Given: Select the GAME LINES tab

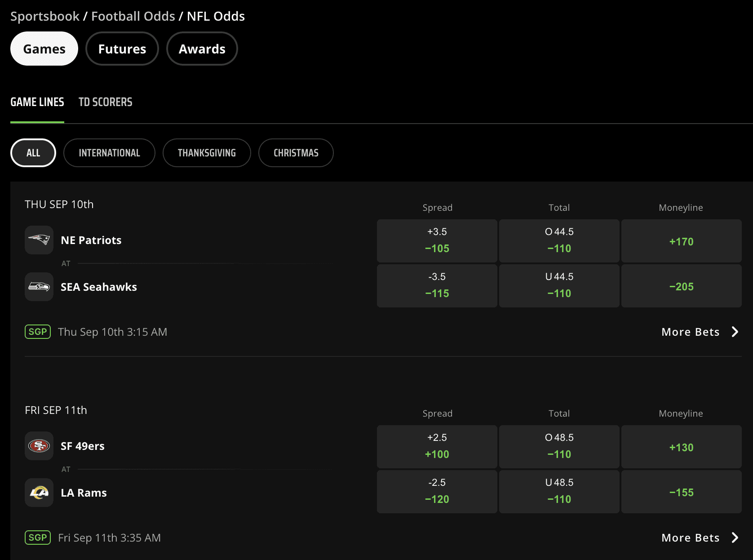Looking at the screenshot, I should [37, 102].
